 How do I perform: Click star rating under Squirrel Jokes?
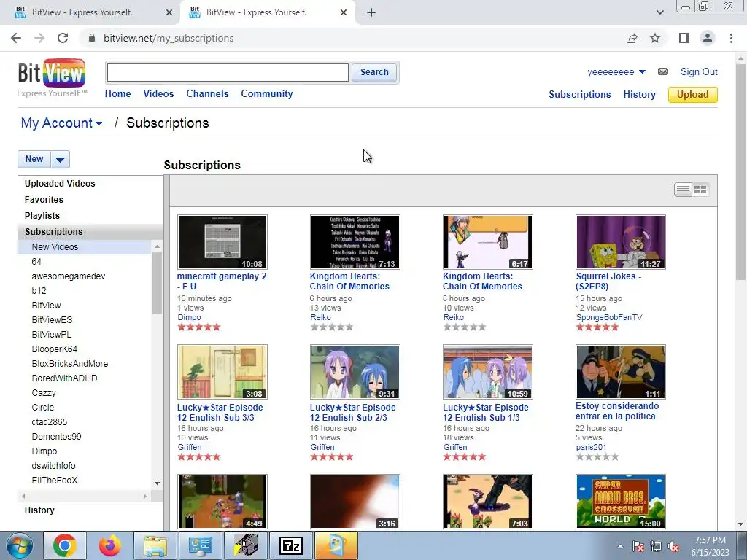(597, 327)
